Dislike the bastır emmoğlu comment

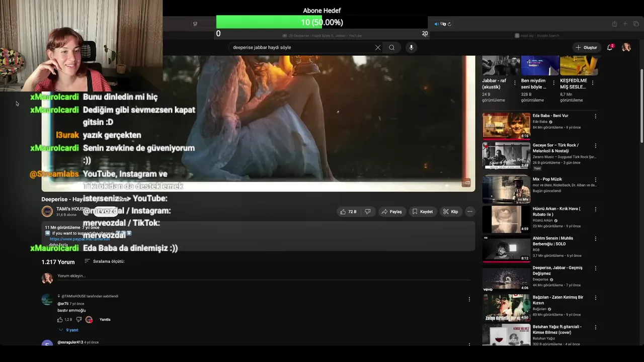tap(78, 320)
